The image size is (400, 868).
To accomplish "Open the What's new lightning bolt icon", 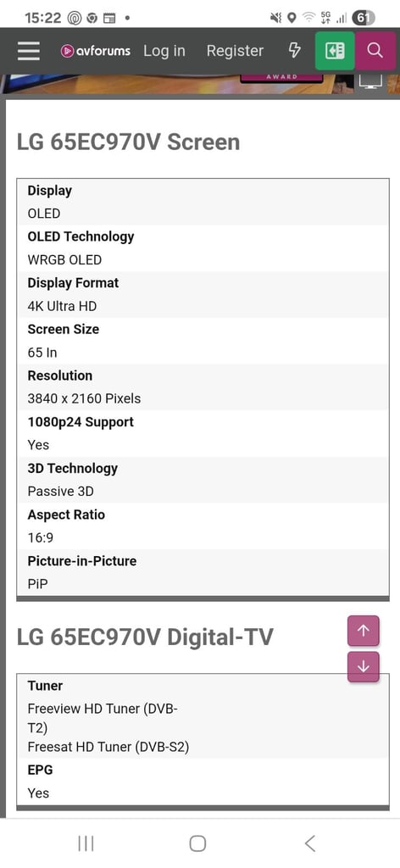I will pyautogui.click(x=295, y=50).
